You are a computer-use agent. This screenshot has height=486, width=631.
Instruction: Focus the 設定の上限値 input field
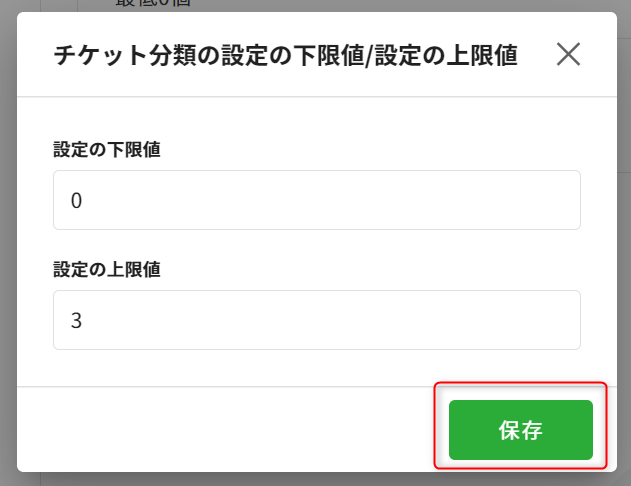coord(317,320)
